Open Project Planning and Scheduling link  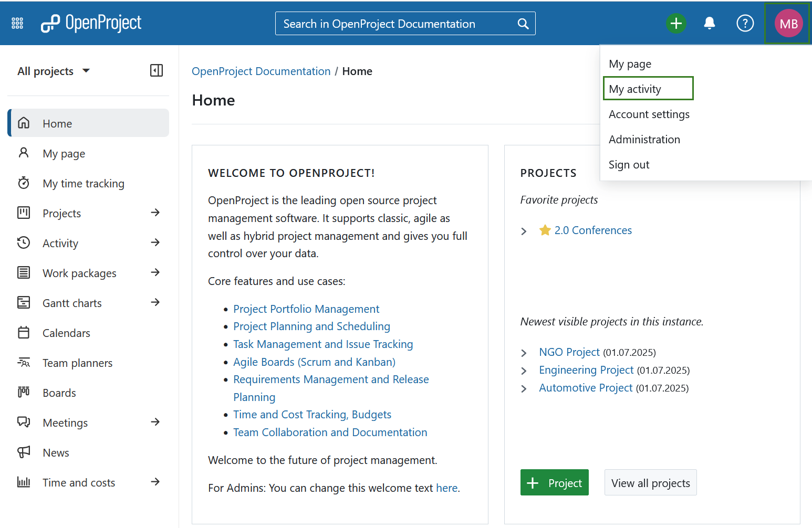311,326
